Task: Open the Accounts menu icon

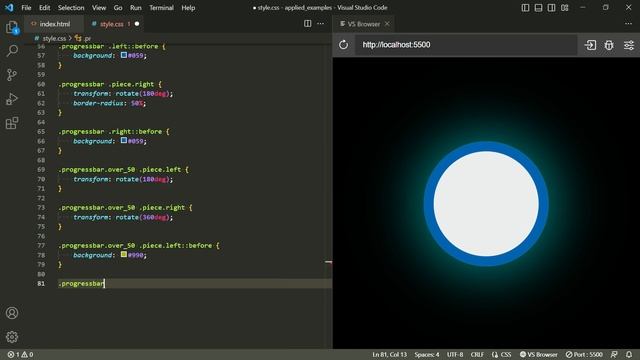Action: tap(12, 313)
